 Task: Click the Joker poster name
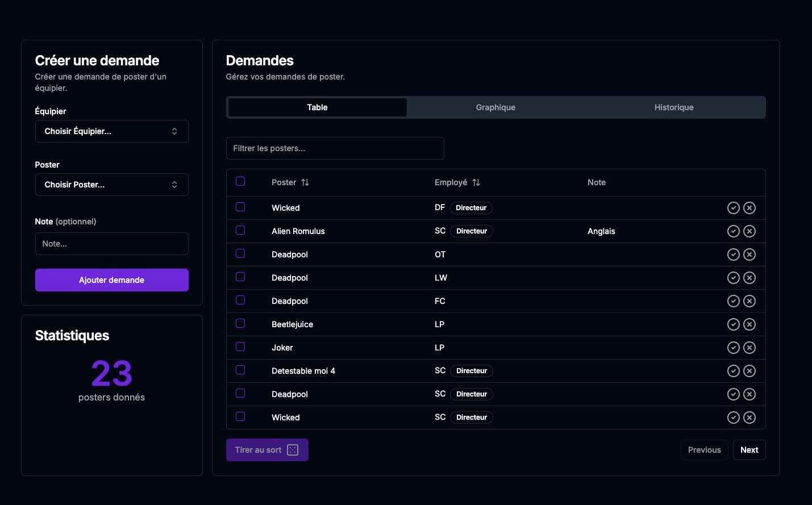[x=282, y=348]
